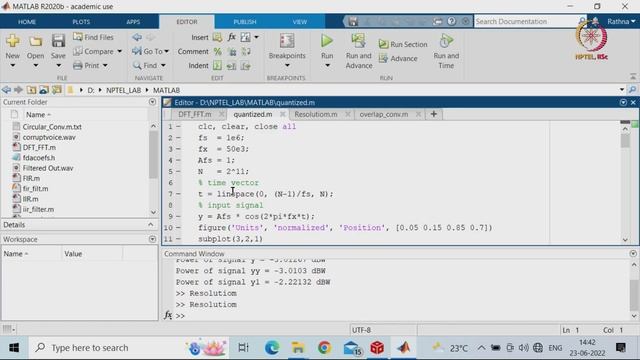Open Microsoft Edge from the taskbar
The image size is (640, 360).
(272, 348)
